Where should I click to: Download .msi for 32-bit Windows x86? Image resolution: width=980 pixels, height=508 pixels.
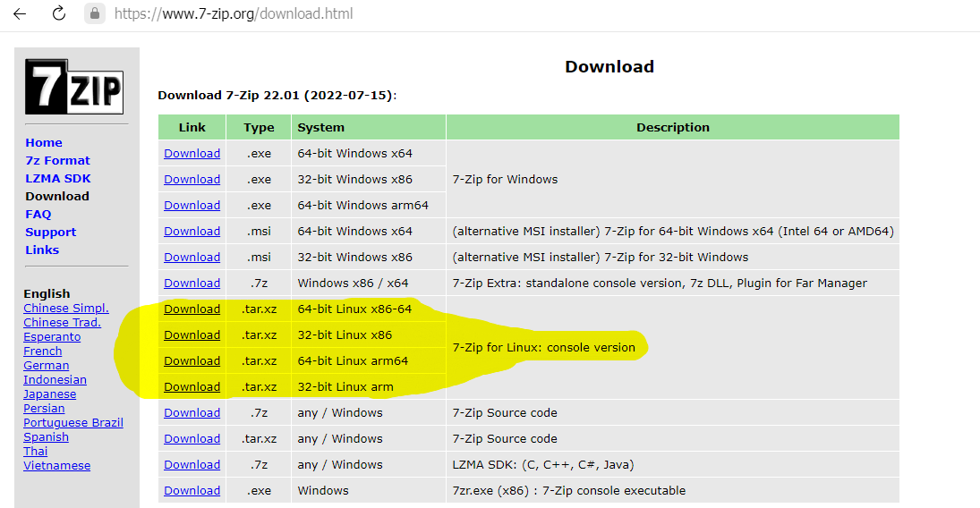pyautogui.click(x=192, y=257)
